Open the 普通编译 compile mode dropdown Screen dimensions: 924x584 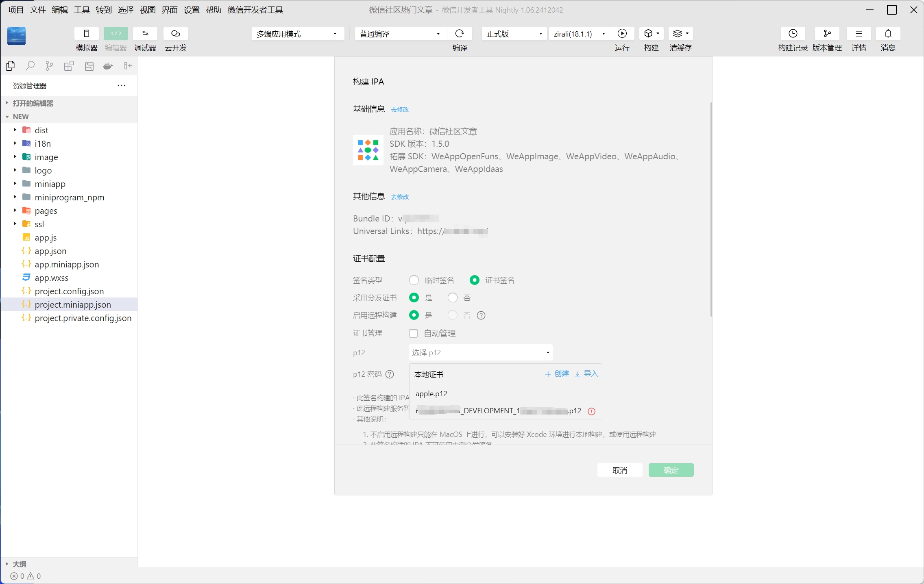point(401,34)
